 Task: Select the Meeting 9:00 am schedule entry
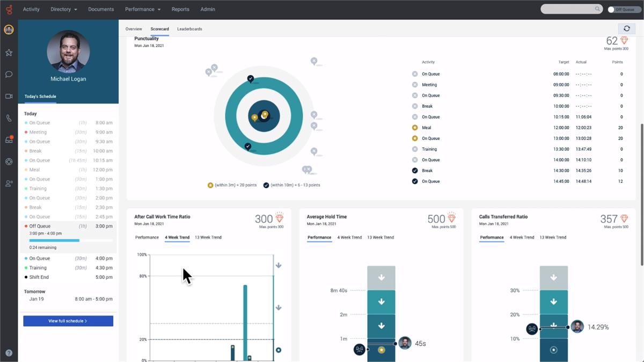coord(68,132)
